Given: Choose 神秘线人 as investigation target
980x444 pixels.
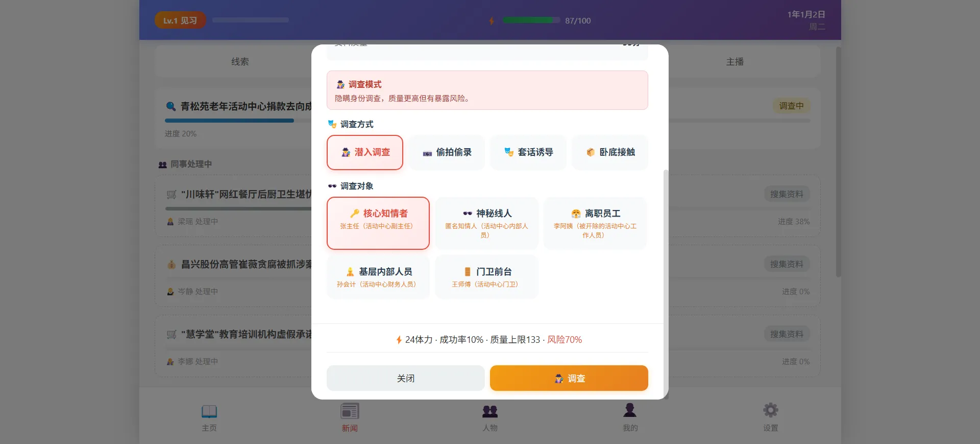Looking at the screenshot, I should point(487,223).
